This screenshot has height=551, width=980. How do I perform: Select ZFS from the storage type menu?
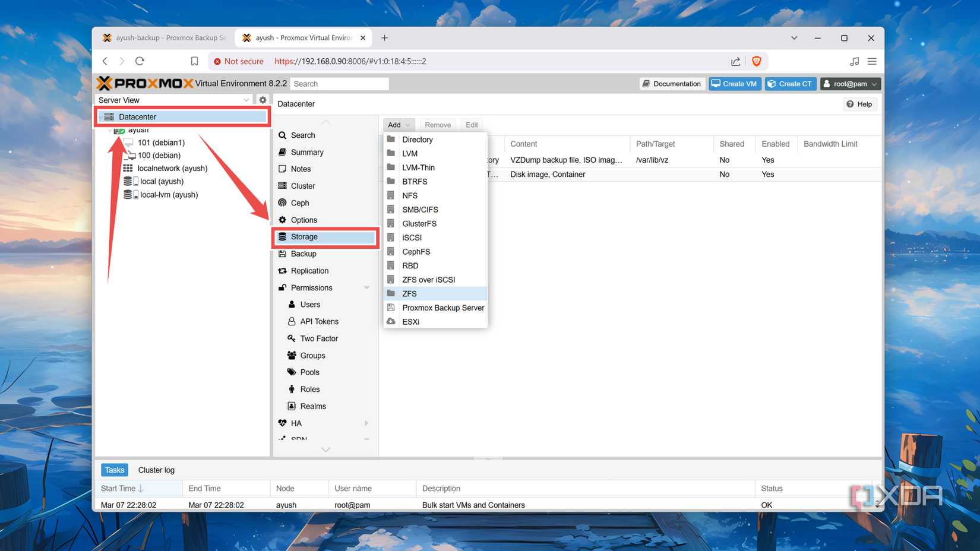point(410,293)
